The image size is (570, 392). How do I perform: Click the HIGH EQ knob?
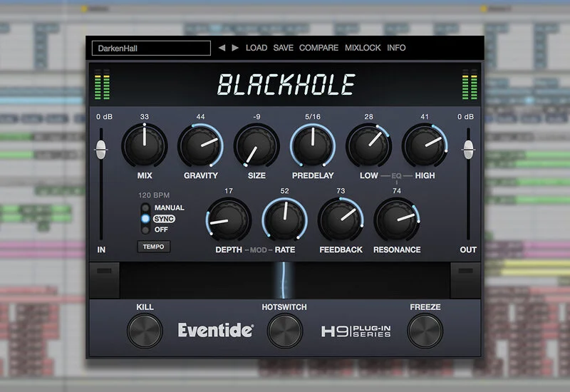click(425, 145)
